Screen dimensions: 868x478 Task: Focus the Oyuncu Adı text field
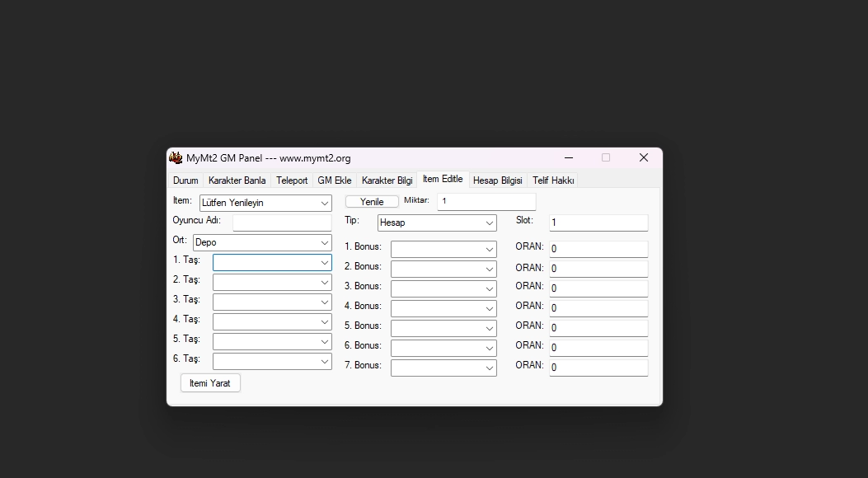[x=282, y=223]
